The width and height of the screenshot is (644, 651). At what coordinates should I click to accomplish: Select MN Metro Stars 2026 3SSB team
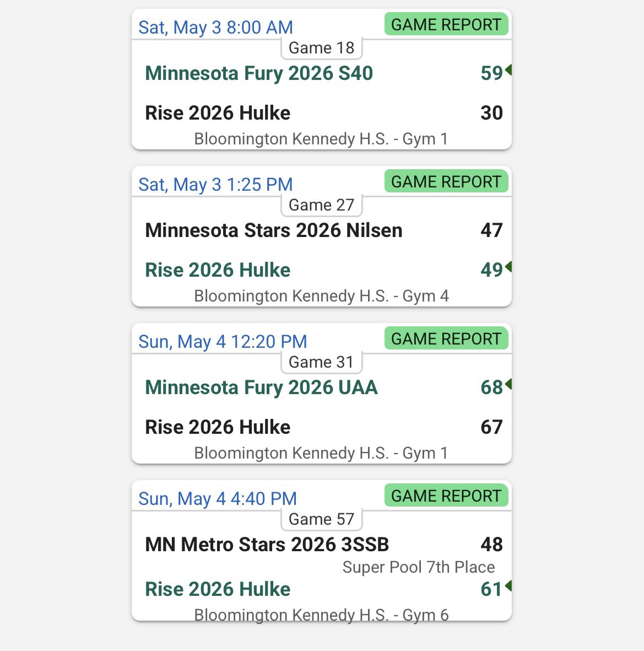pyautogui.click(x=267, y=545)
